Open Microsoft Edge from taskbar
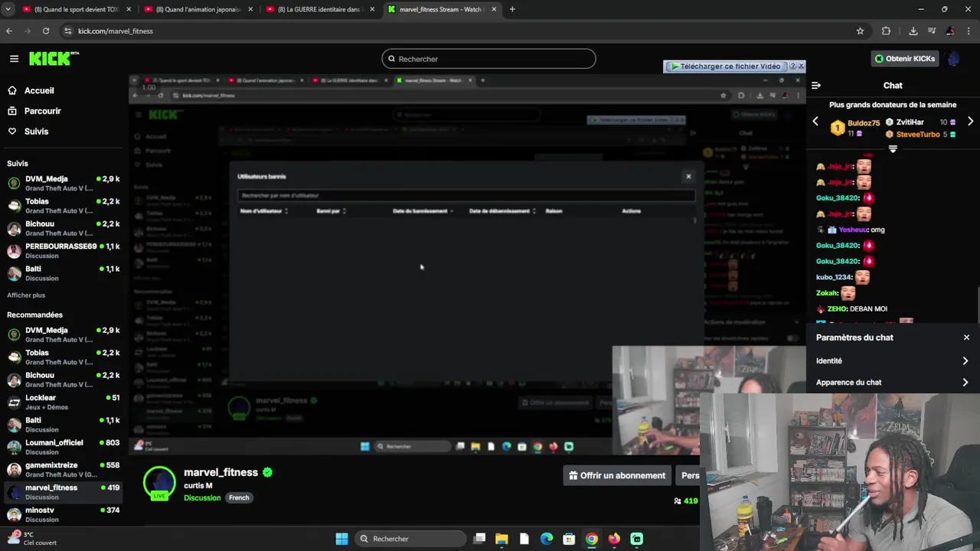This screenshot has width=980, height=551. tap(547, 539)
